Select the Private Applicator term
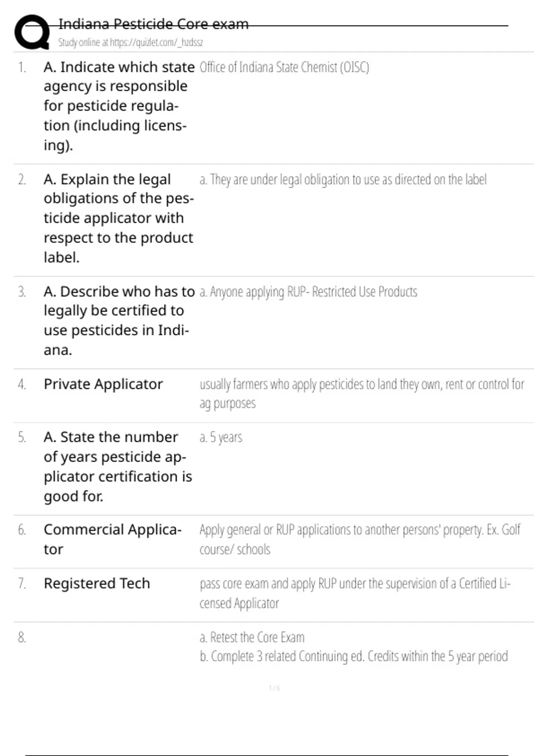The width and height of the screenshot is (534, 756). 103,384
